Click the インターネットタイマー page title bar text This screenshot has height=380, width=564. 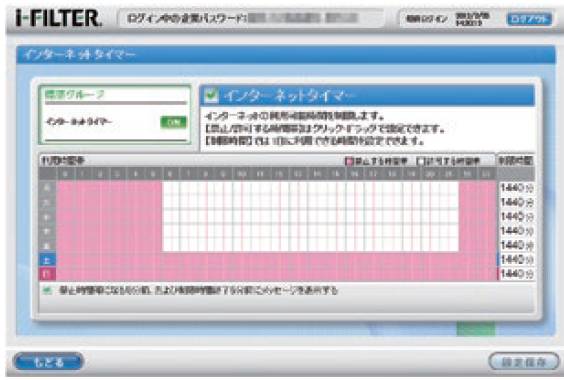(79, 55)
